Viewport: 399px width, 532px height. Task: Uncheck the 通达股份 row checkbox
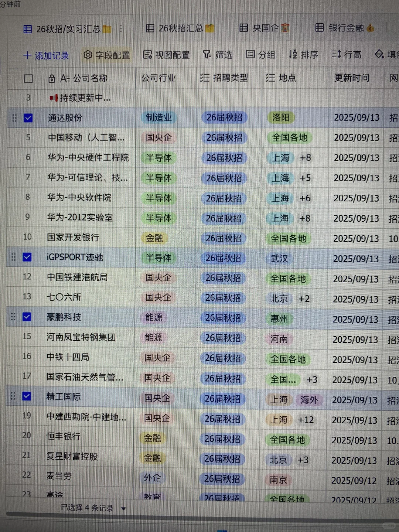(28, 118)
